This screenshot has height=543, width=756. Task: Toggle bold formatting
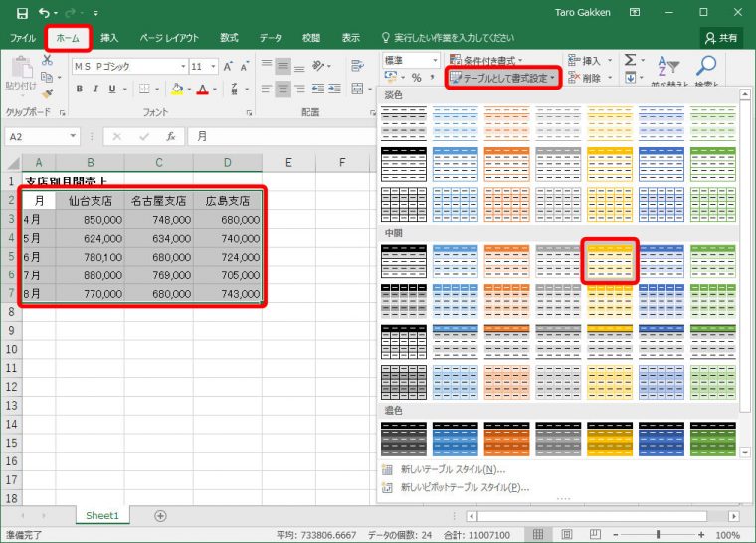coord(80,89)
